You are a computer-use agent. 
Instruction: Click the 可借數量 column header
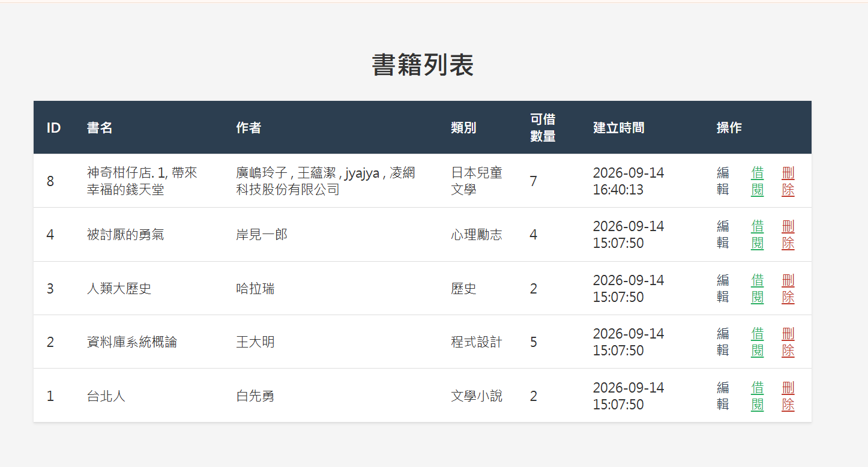543,128
